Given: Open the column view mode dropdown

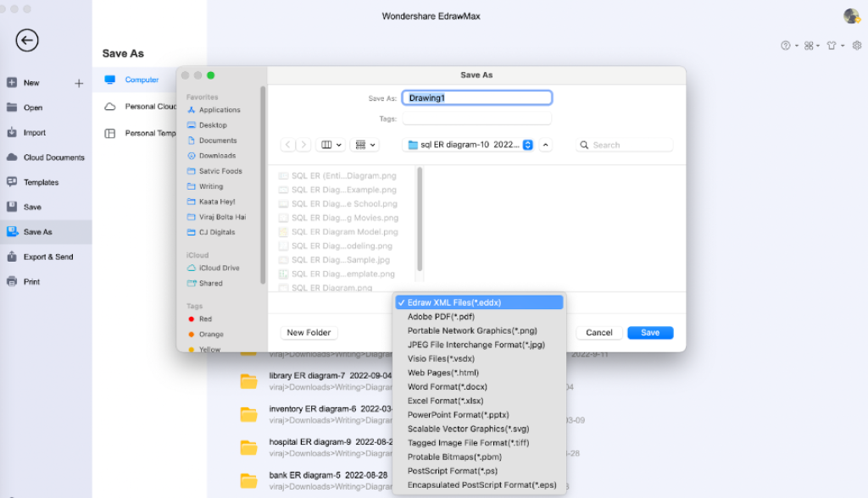Looking at the screenshot, I should tap(331, 145).
